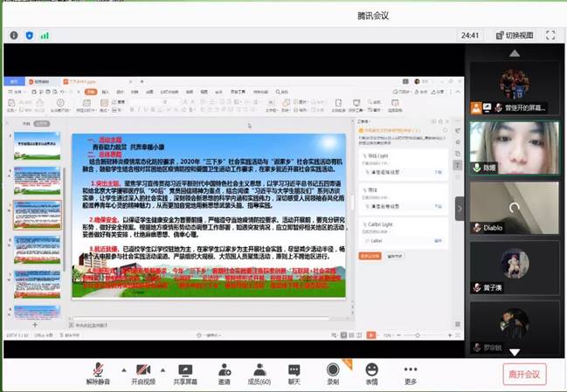The height and width of the screenshot is (392, 567).
Task: Click the blue security shield icon
Action: tap(29, 36)
